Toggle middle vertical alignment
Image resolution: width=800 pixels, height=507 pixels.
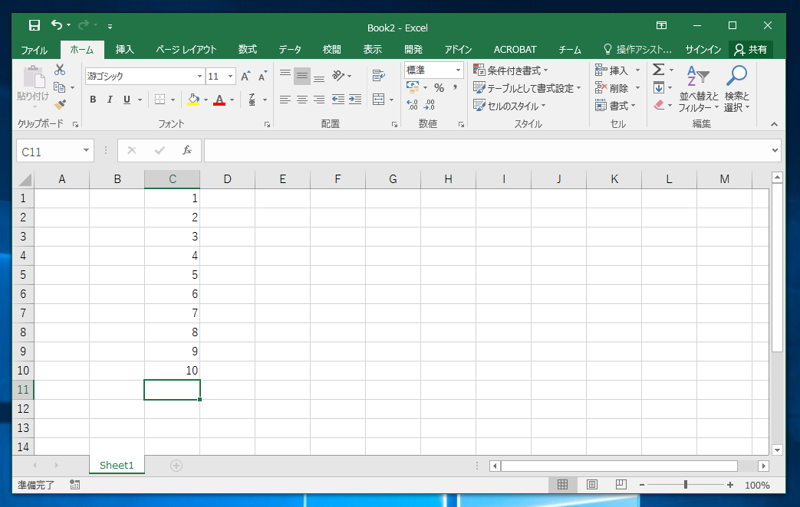pos(302,77)
